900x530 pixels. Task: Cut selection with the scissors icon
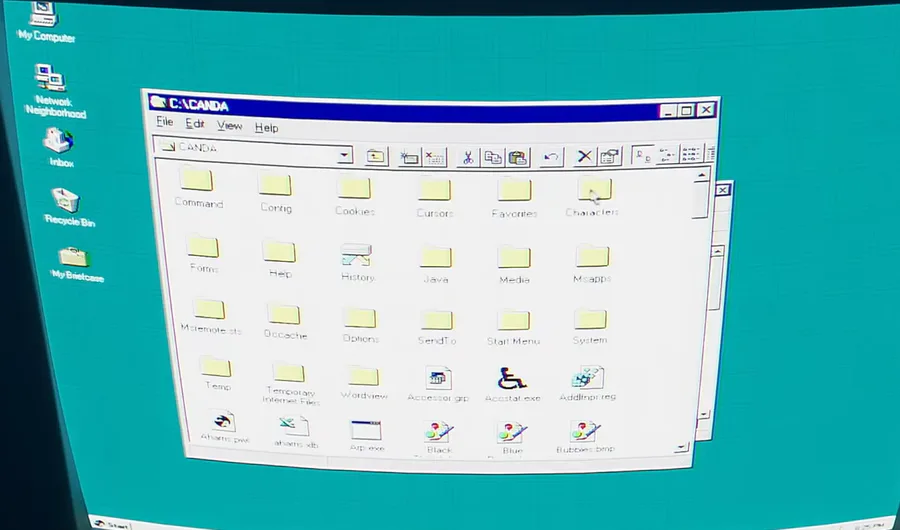468,157
